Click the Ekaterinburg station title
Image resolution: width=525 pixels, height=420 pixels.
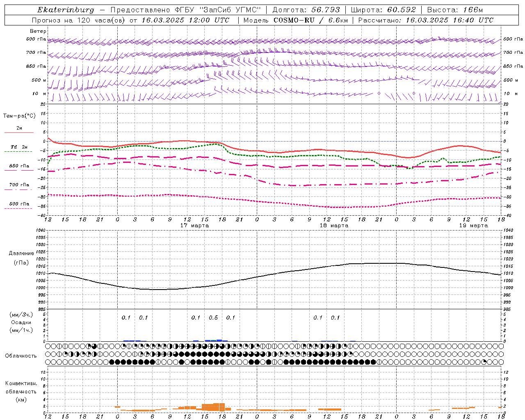pyautogui.click(x=66, y=10)
